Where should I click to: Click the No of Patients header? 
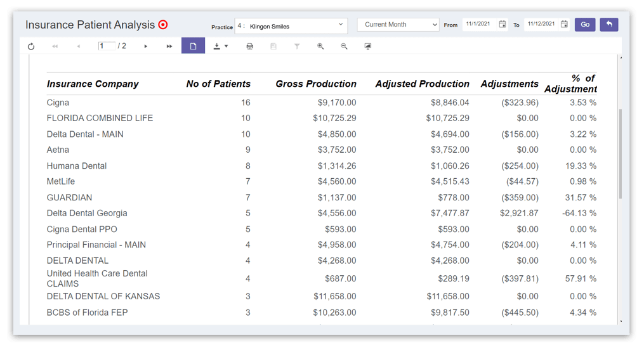coord(218,84)
